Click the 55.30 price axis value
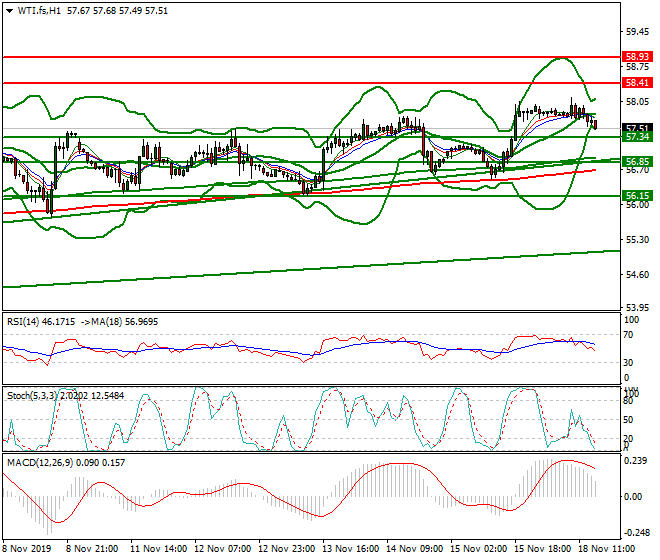The image size is (660, 560). pyautogui.click(x=640, y=240)
